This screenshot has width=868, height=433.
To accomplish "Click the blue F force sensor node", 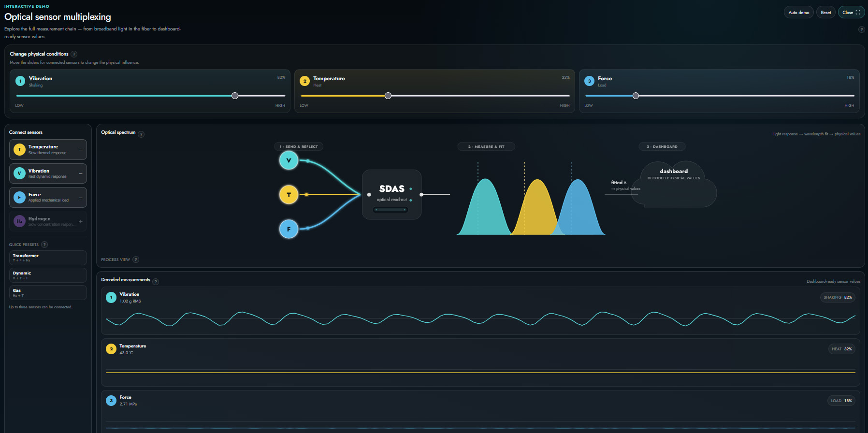I will tap(289, 229).
